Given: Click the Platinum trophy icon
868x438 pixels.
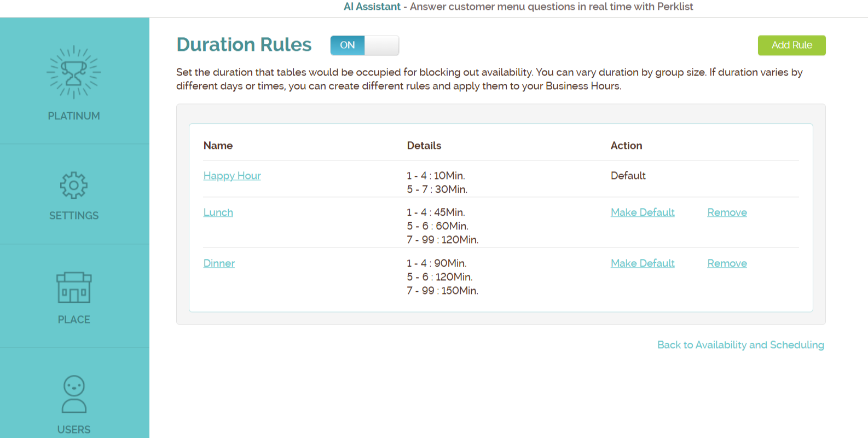Looking at the screenshot, I should [x=74, y=72].
